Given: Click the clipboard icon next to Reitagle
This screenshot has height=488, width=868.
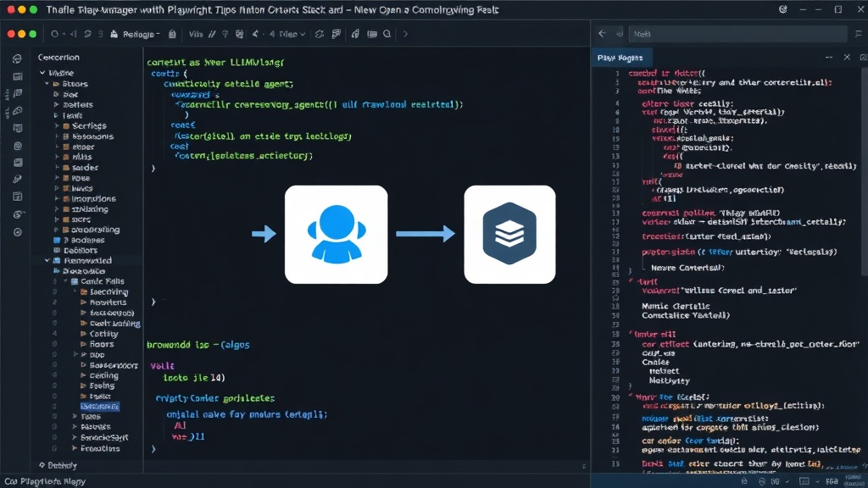Looking at the screenshot, I should 172,34.
